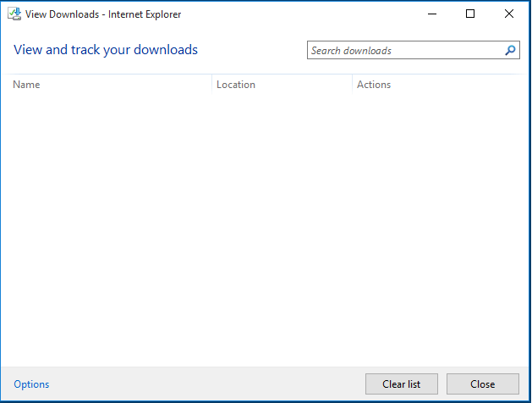Image resolution: width=532 pixels, height=403 pixels.
Task: Sort downloads by the Name column
Action: [x=27, y=85]
